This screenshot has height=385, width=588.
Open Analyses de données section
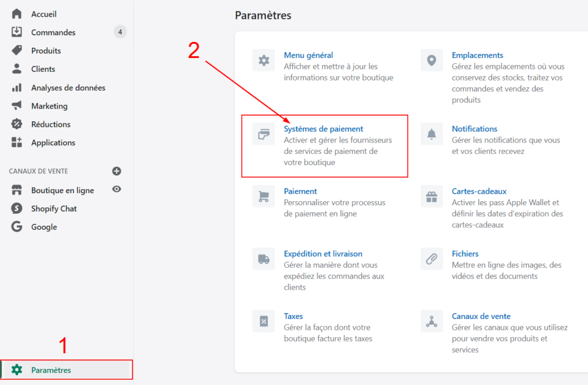[68, 87]
